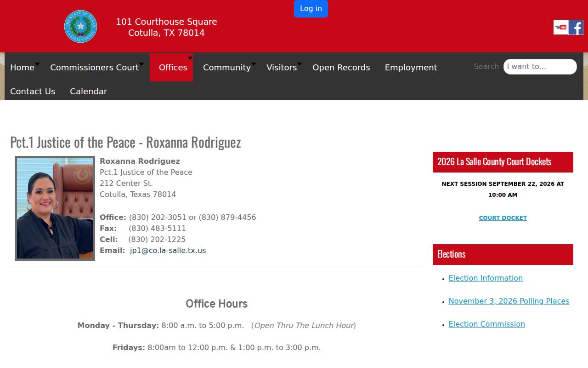This screenshot has height=368, width=588.
Task: Select the '101 Courthouse Square' address text
Action: (166, 22)
